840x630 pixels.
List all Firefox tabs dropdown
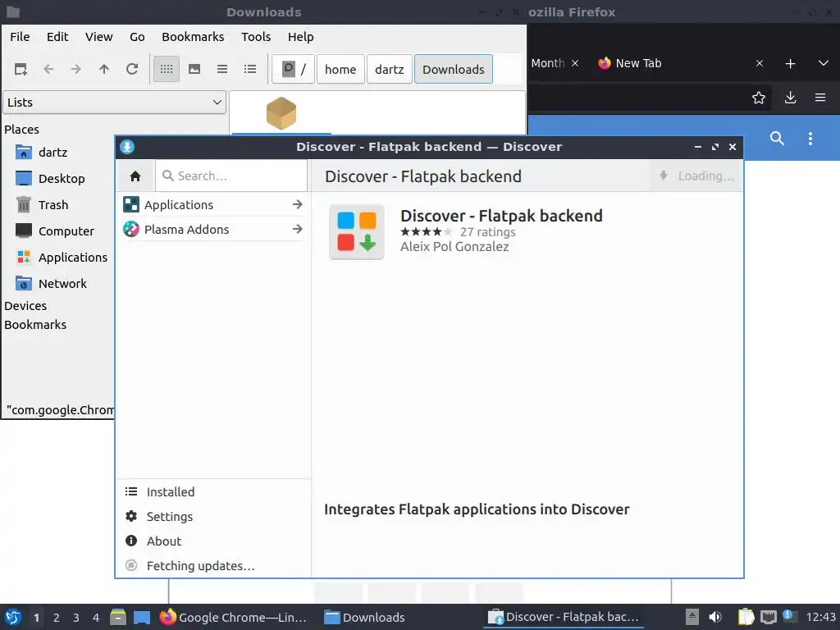coord(824,63)
